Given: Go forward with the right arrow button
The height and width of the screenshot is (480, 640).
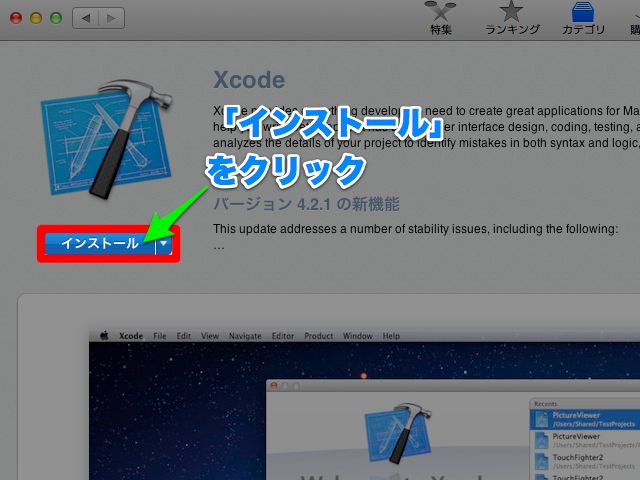Looking at the screenshot, I should tap(111, 18).
